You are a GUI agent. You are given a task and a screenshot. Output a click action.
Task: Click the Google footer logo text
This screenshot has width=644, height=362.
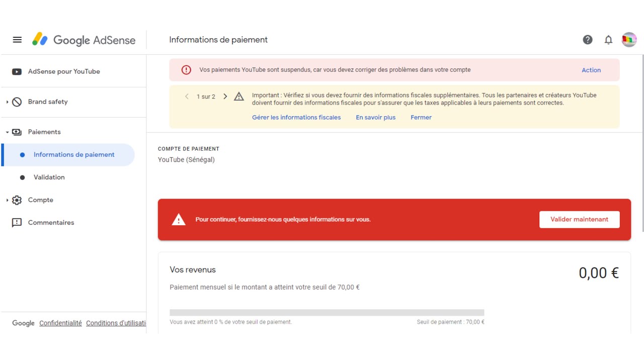click(23, 323)
